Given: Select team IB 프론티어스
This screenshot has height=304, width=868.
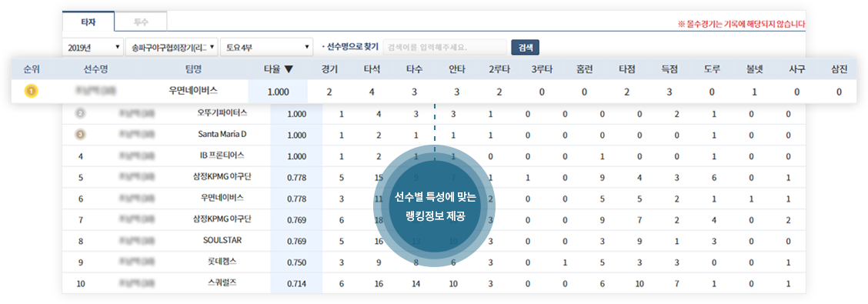Looking at the screenshot, I should coord(222,155).
